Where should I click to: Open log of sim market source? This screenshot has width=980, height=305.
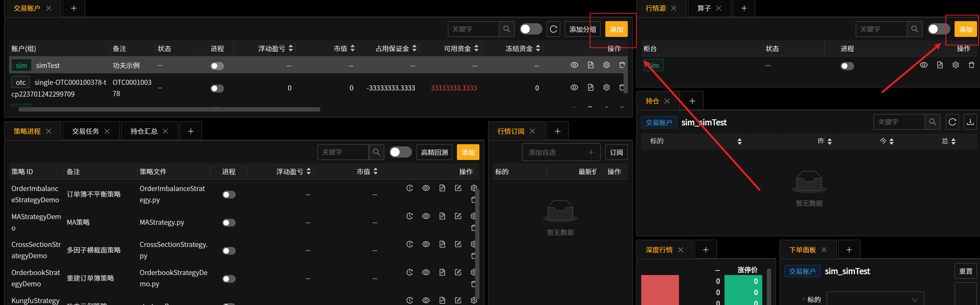[x=940, y=65]
